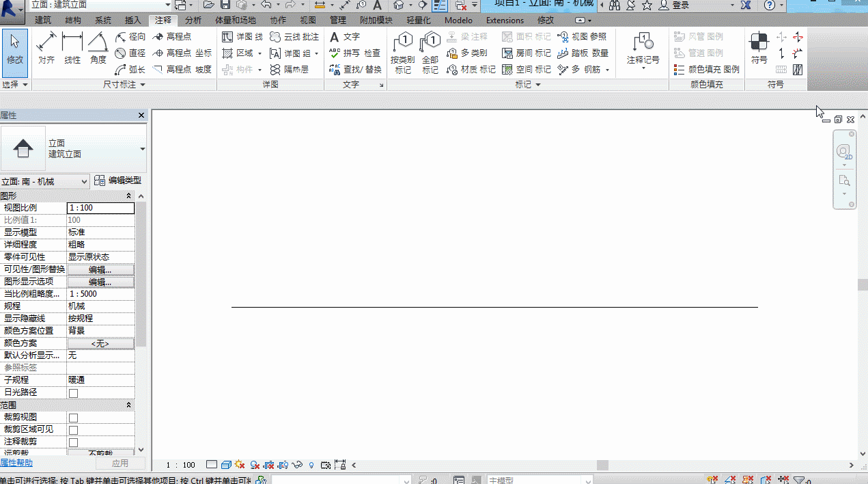
Task: Open the 管理 ribbon tab
Action: tap(338, 21)
